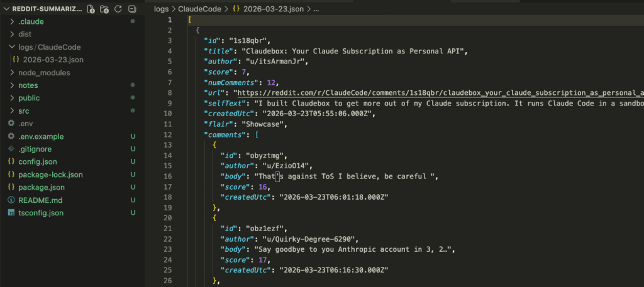
Task: Open tsconfig.json in explorer
Action: coord(41,213)
